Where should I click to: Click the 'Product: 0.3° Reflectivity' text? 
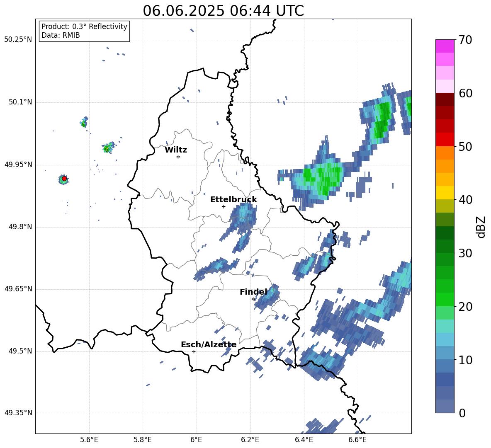click(x=84, y=27)
